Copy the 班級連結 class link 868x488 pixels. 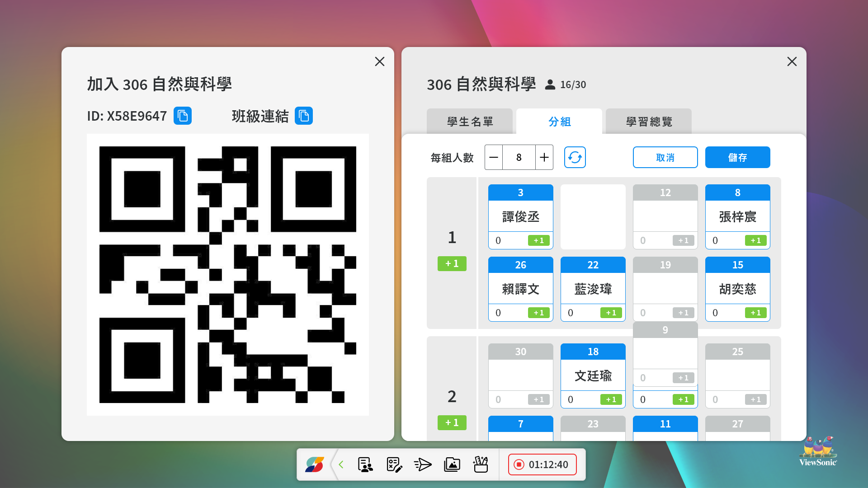tap(303, 116)
